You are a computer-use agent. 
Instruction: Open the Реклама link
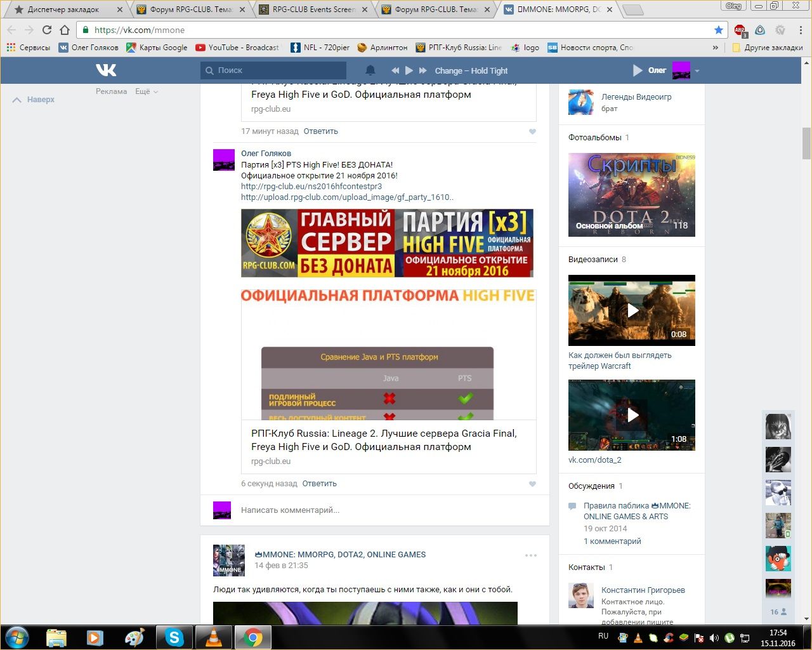tap(112, 91)
